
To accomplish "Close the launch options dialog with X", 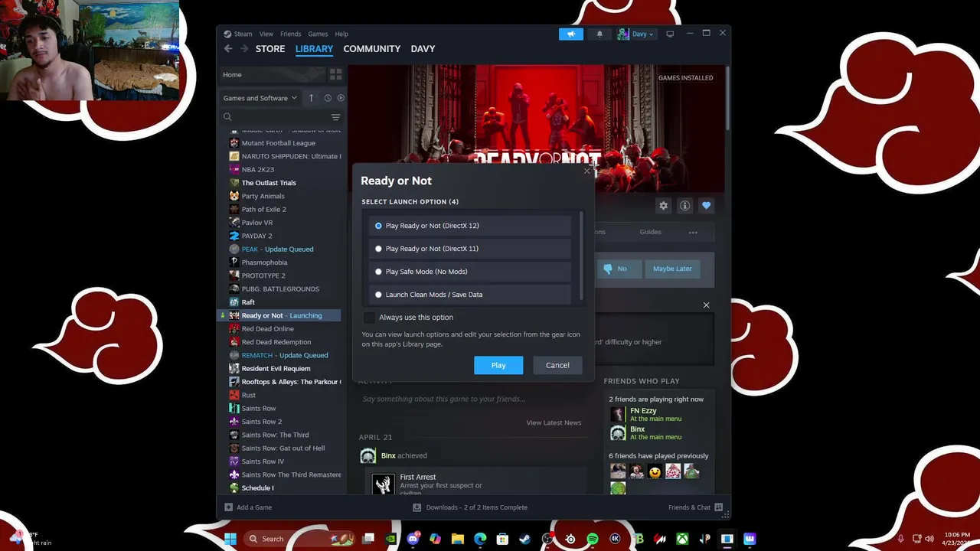I will coord(587,170).
